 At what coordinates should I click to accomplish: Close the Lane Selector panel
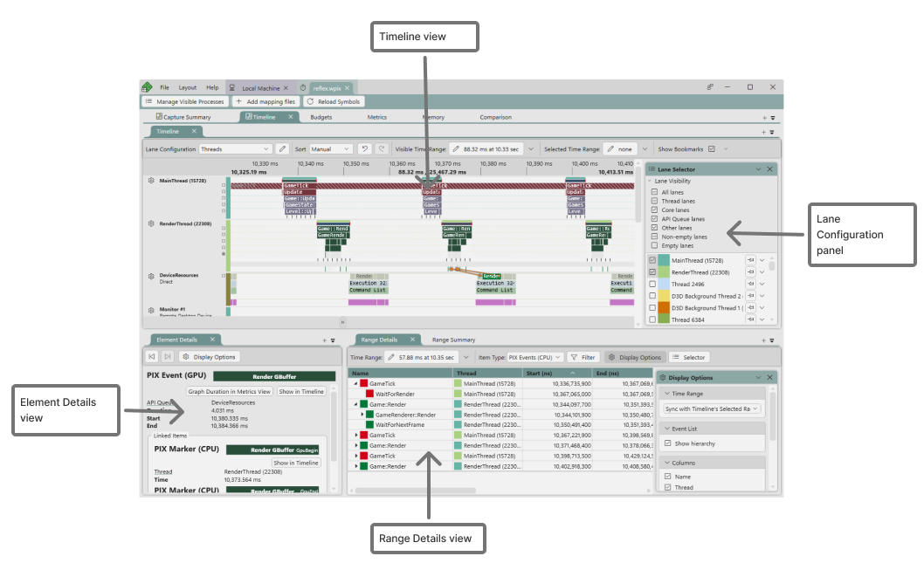769,169
